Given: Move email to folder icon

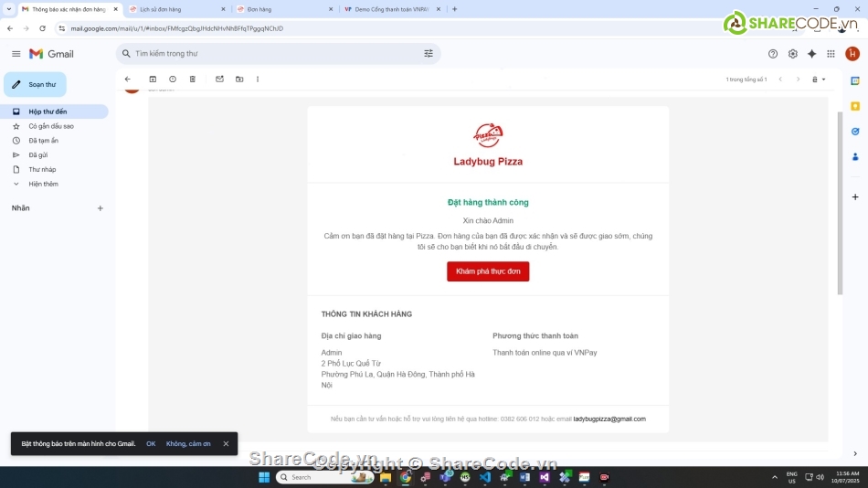Looking at the screenshot, I should pyautogui.click(x=239, y=80).
